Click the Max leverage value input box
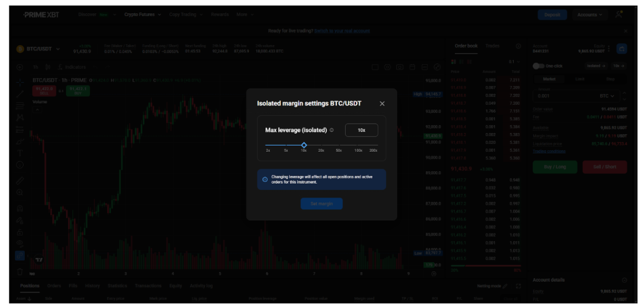Image resolution: width=644 pixels, height=308 pixels. 362,130
